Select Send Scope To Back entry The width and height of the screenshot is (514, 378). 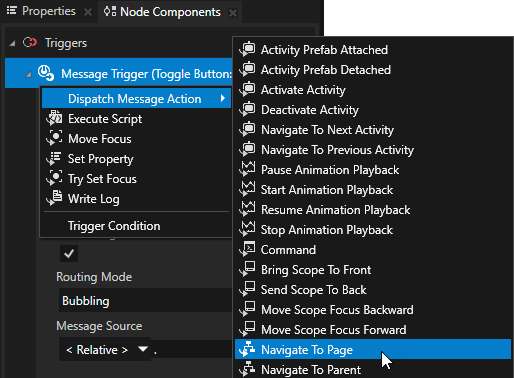point(373,289)
